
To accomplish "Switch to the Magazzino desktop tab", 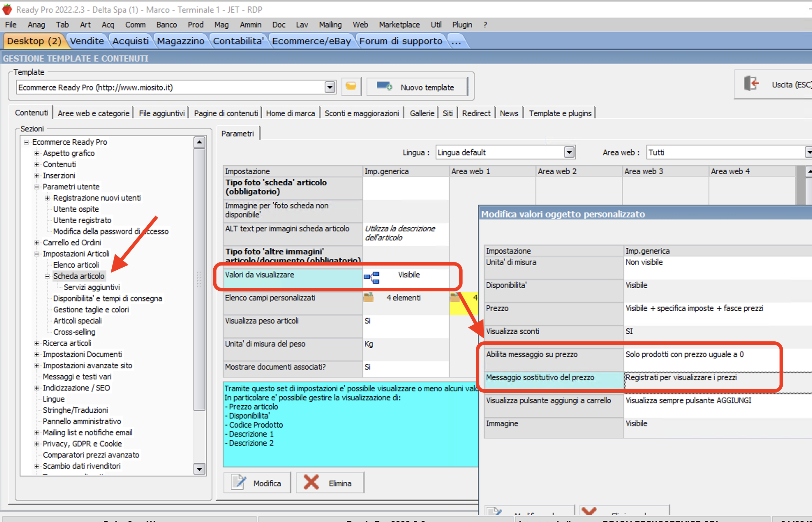I will click(180, 41).
